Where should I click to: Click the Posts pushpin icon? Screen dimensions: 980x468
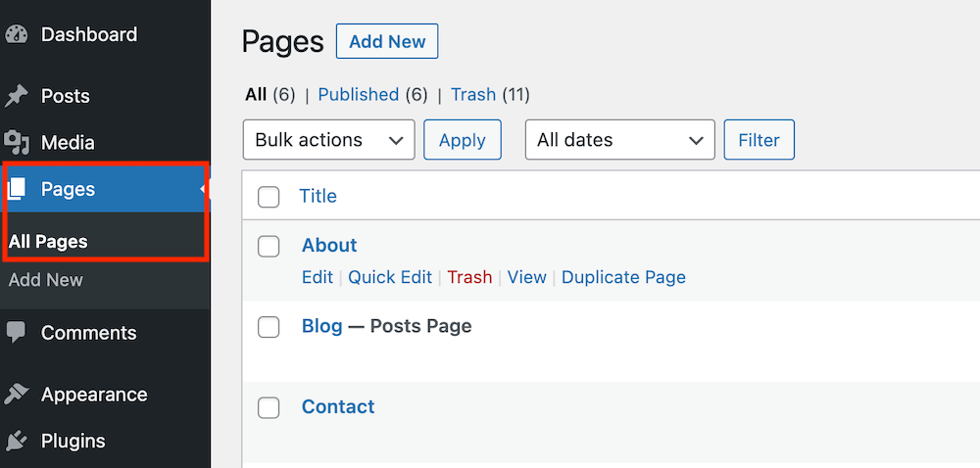coord(17,96)
